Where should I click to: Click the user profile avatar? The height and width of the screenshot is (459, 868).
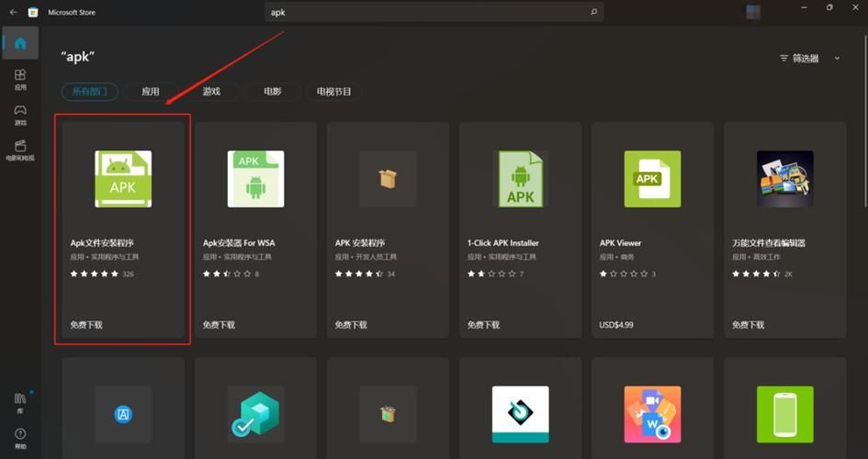pos(753,12)
